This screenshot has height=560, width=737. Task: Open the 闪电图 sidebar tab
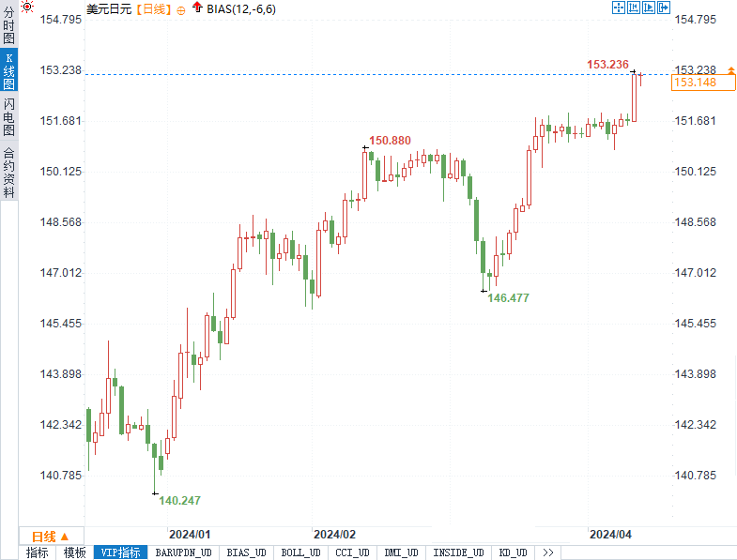pos(8,116)
